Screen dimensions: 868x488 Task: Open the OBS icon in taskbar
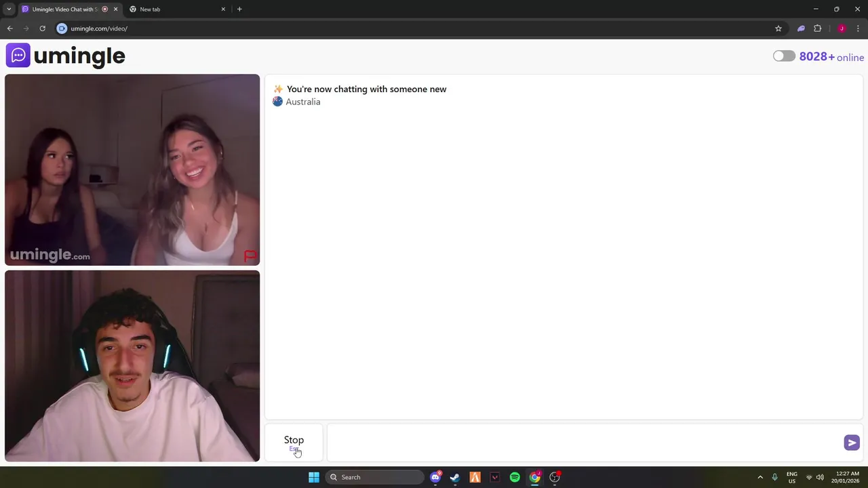coord(555,477)
